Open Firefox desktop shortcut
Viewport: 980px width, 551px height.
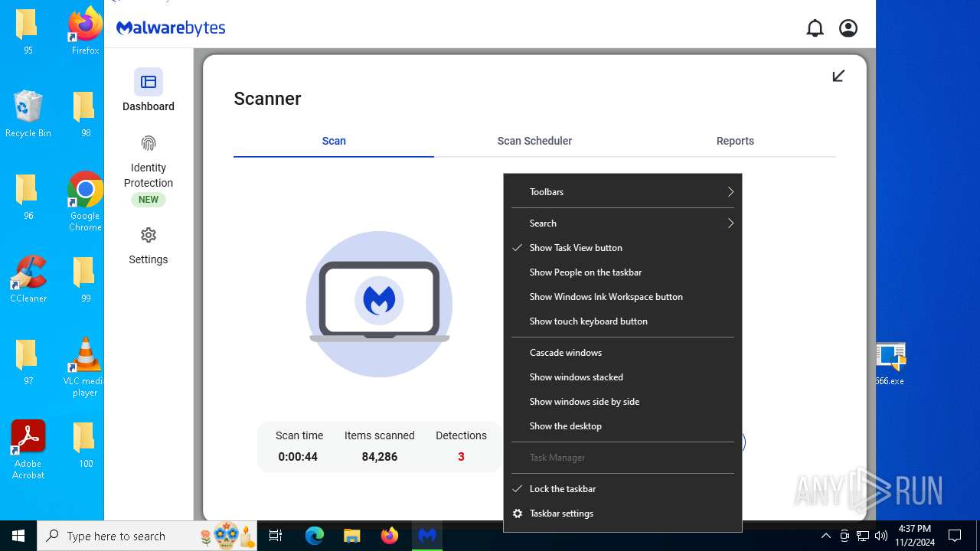click(85, 31)
